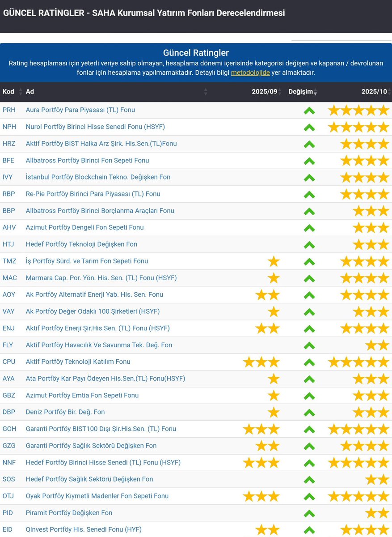Open Ak Portföy Alternatif Enerji fund
The height and width of the screenshot is (537, 392).
(x=95, y=294)
